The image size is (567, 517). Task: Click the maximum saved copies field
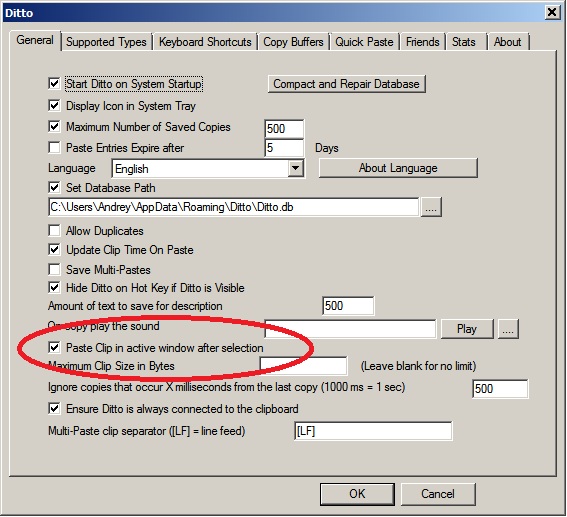pos(284,129)
